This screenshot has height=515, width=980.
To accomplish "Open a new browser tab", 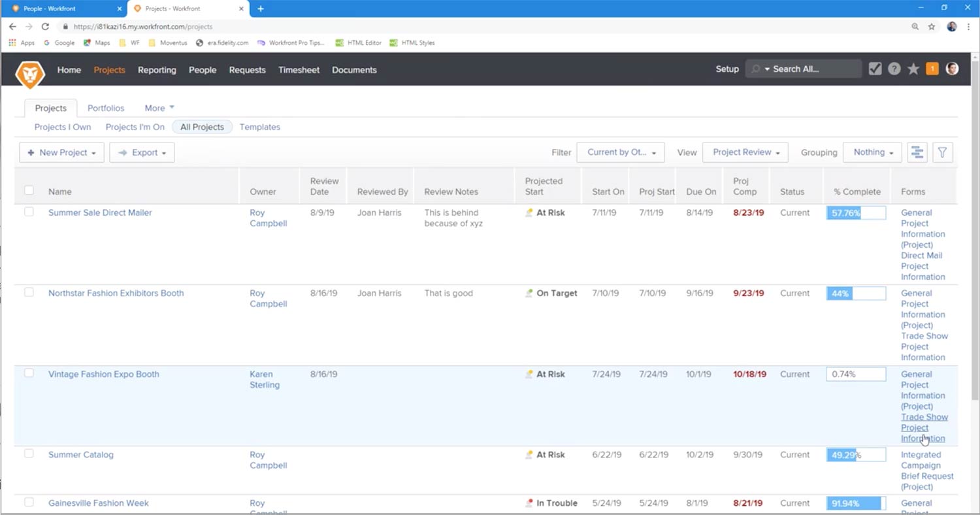I will [x=261, y=8].
